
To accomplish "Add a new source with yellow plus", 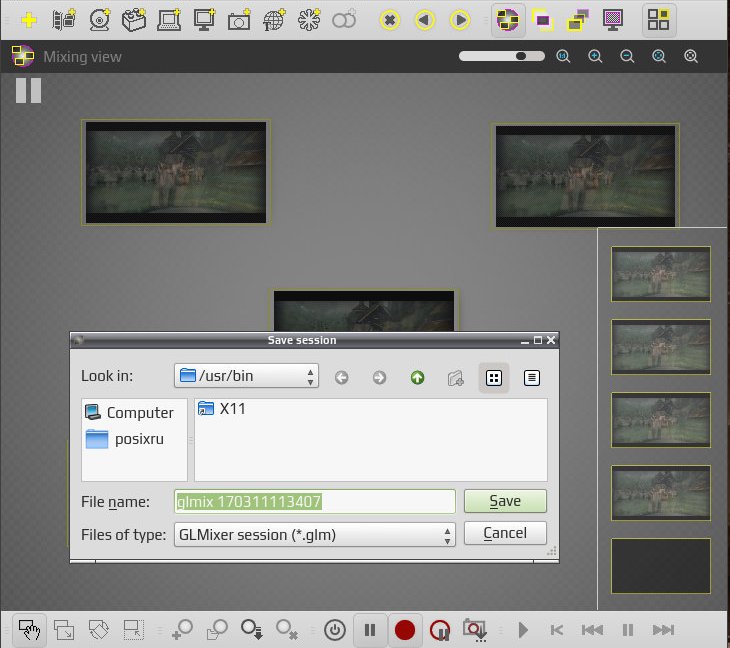I will pyautogui.click(x=29, y=20).
